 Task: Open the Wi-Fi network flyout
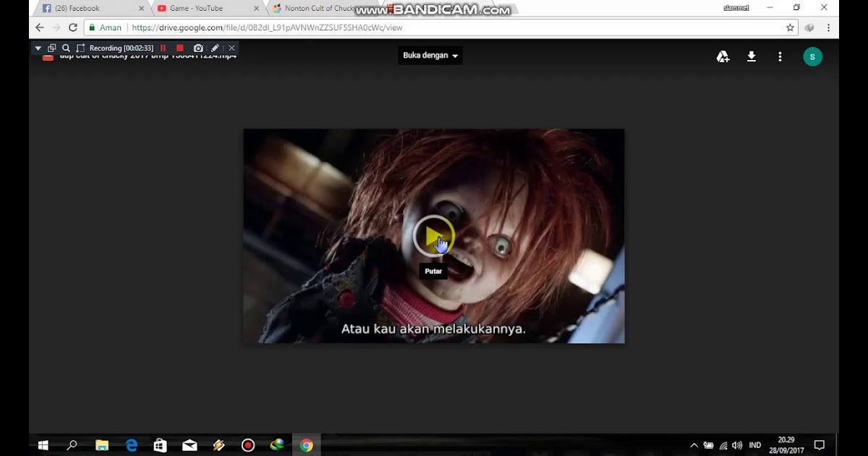(723, 445)
